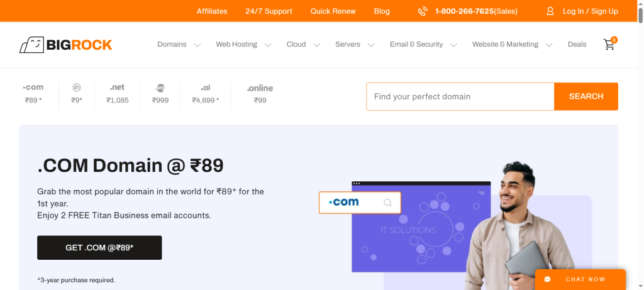Open the shopping cart icon

(x=609, y=44)
